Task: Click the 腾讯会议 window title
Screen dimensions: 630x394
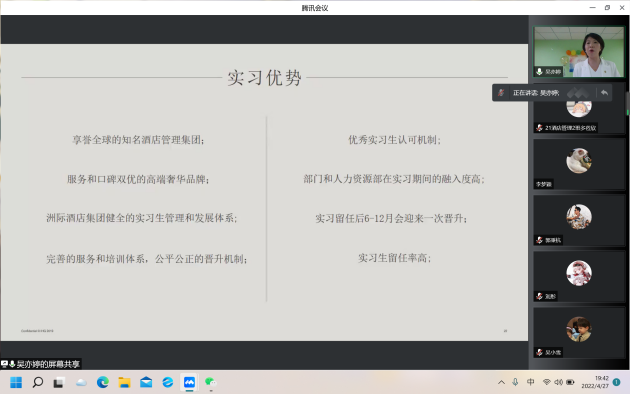Action: (x=315, y=8)
